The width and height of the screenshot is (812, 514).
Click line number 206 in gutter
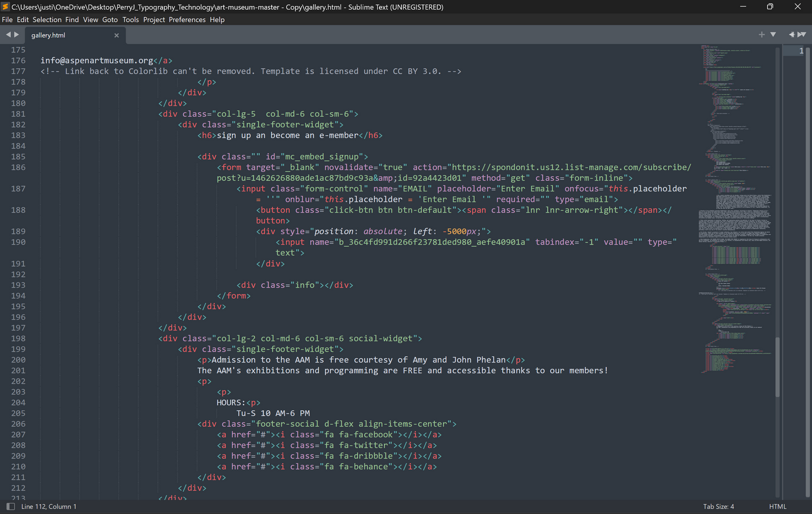click(18, 424)
